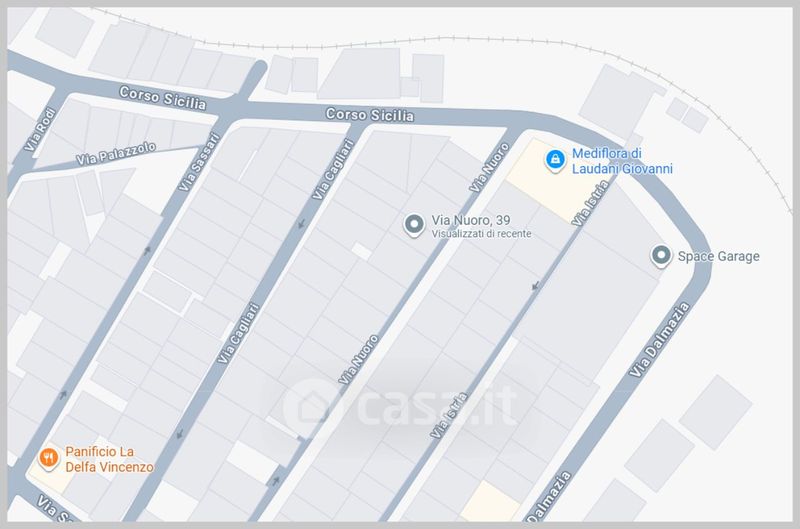Click the Via Sassari street label
Image resolution: width=800 pixels, height=529 pixels.
coord(199,162)
